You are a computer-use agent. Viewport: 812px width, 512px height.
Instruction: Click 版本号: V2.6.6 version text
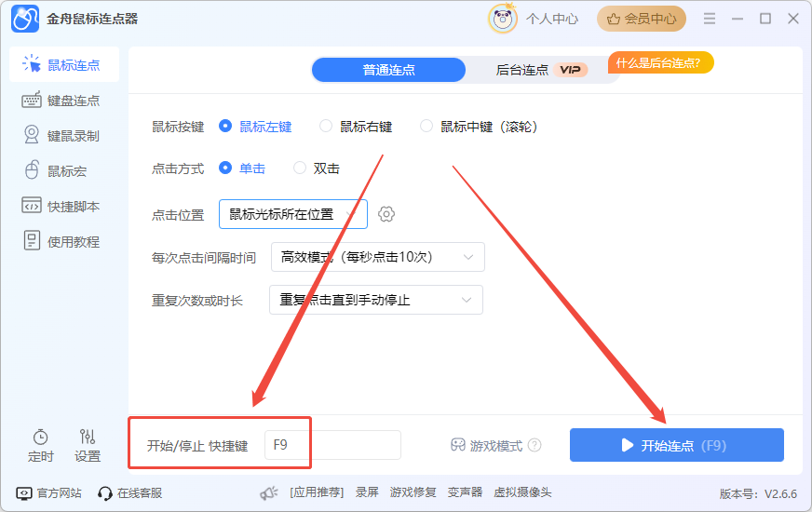(758, 494)
